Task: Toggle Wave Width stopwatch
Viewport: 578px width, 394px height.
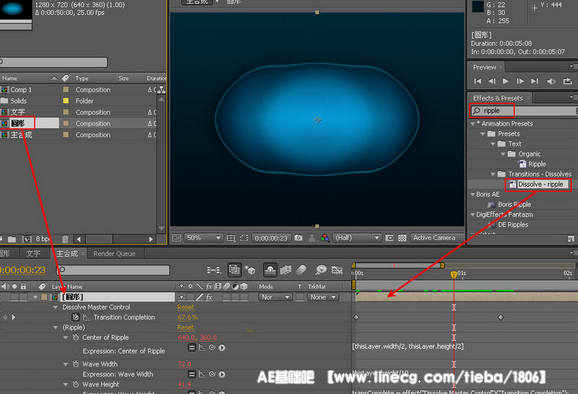Action: 76,364
